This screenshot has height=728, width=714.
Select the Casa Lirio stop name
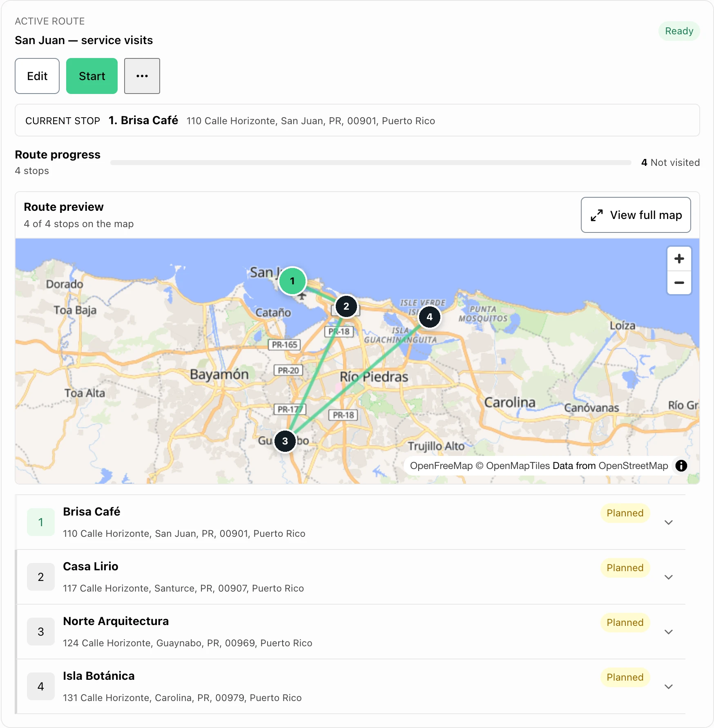point(91,566)
